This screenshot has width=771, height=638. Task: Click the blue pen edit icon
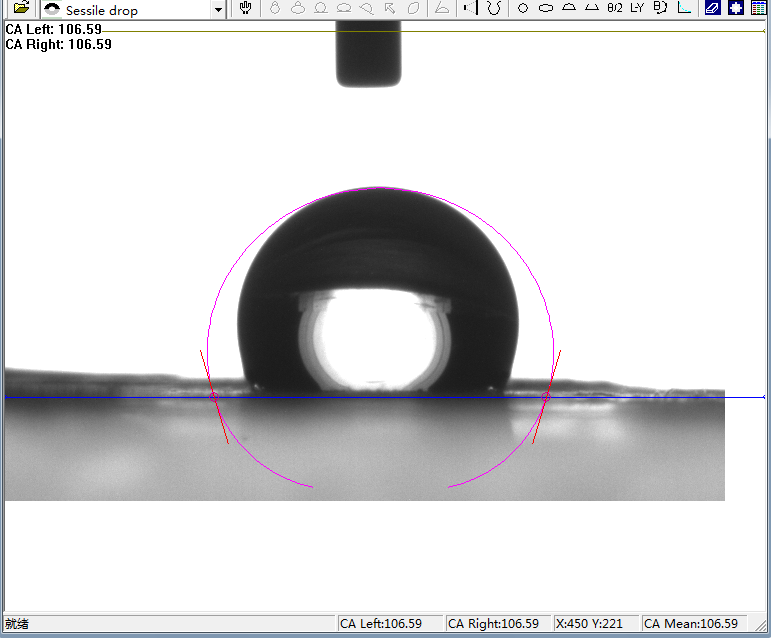click(x=712, y=8)
